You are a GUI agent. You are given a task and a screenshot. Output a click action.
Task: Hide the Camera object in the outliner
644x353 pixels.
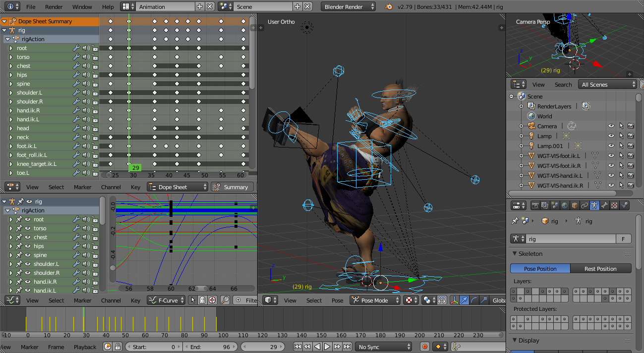611,126
